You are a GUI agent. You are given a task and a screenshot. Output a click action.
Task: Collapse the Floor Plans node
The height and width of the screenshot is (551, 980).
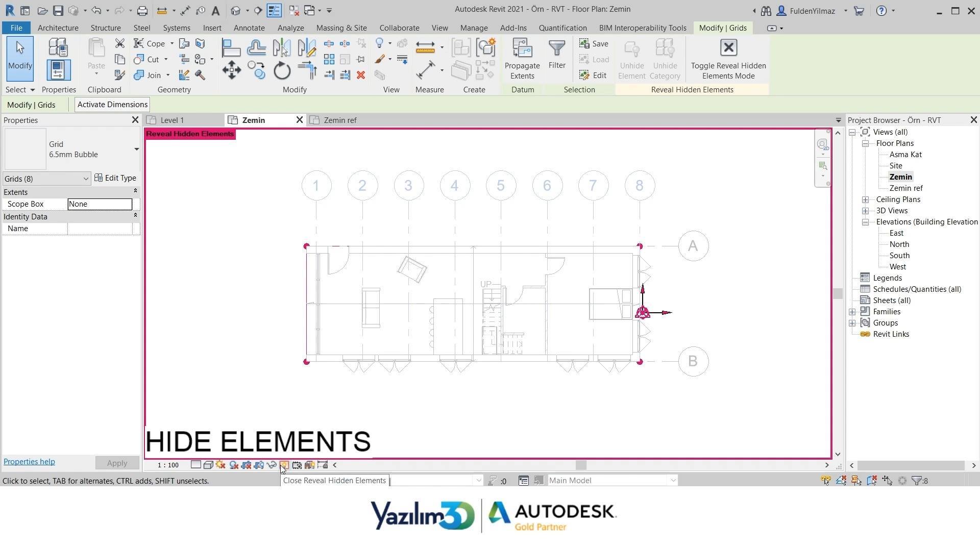866,143
